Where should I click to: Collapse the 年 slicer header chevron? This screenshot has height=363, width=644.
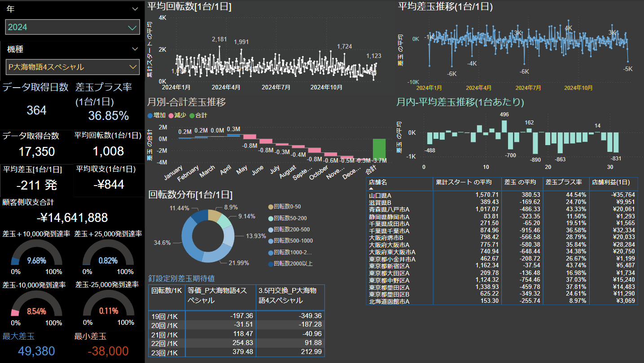[135, 9]
